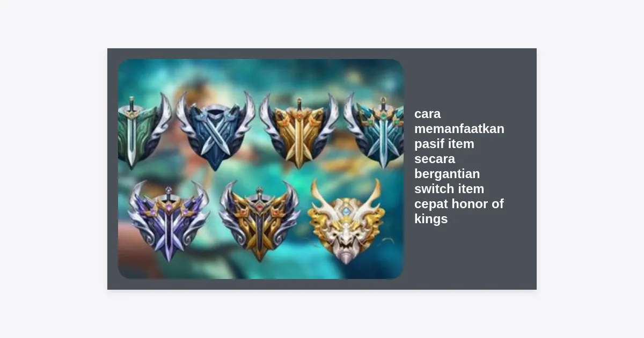The image size is (644, 338).
Task: Click the word "cara" in the title
Action: (x=428, y=114)
